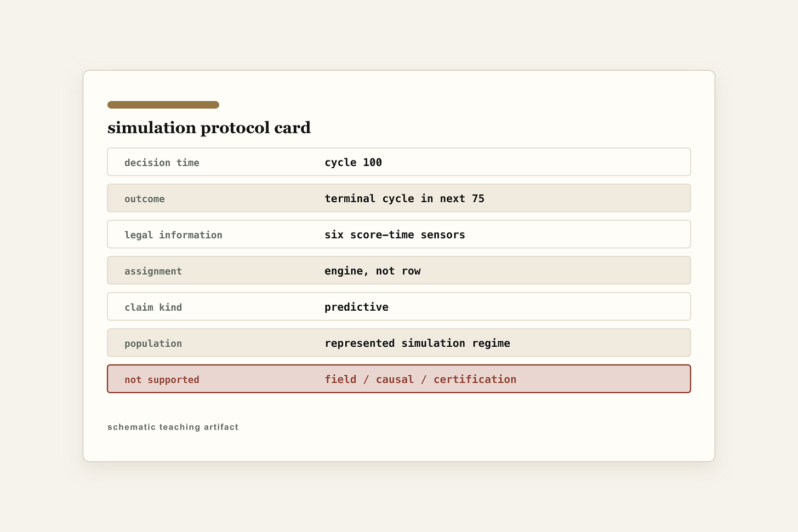Click the 'predictive' value
798x532 pixels.
(x=356, y=307)
